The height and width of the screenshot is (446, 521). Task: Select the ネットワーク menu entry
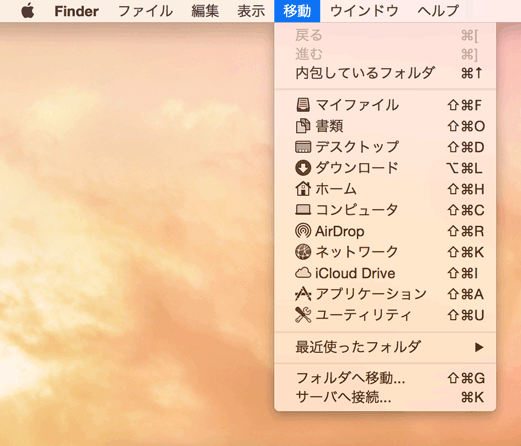pos(357,252)
